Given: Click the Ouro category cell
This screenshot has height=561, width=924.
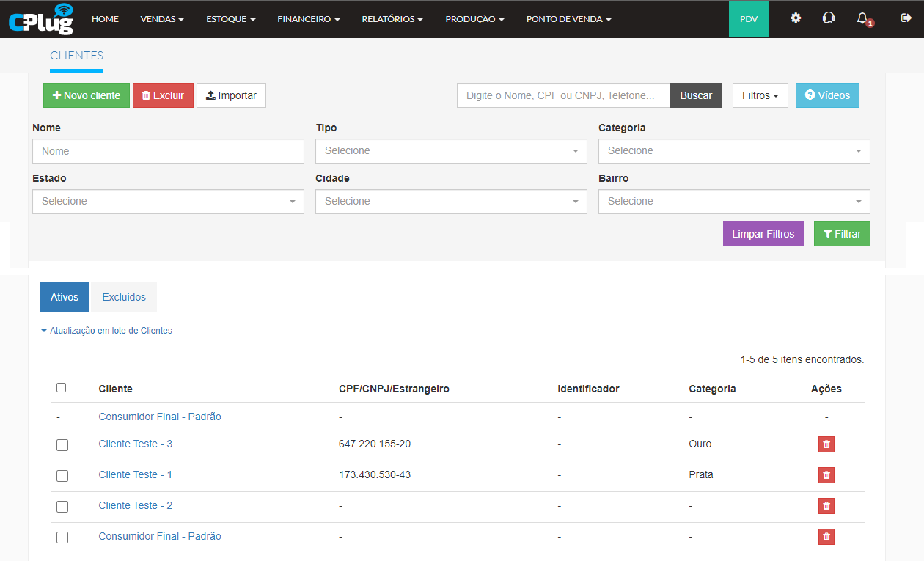Looking at the screenshot, I should 700,444.
